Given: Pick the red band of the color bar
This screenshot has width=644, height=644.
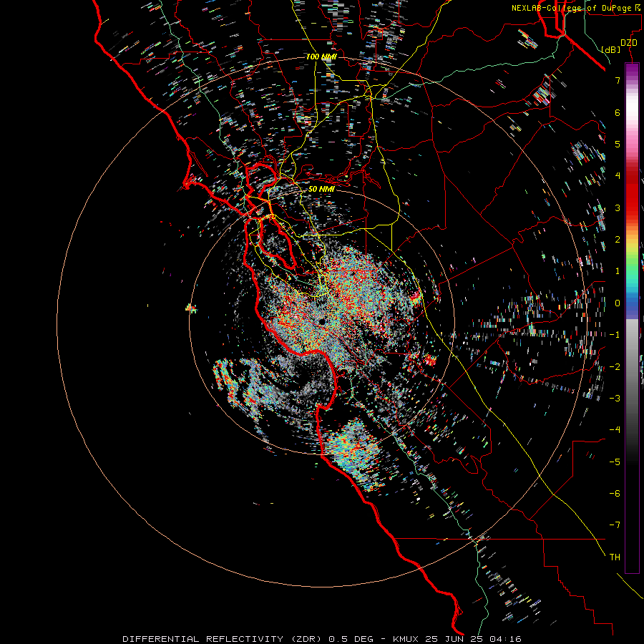Looking at the screenshot, I should (632, 193).
